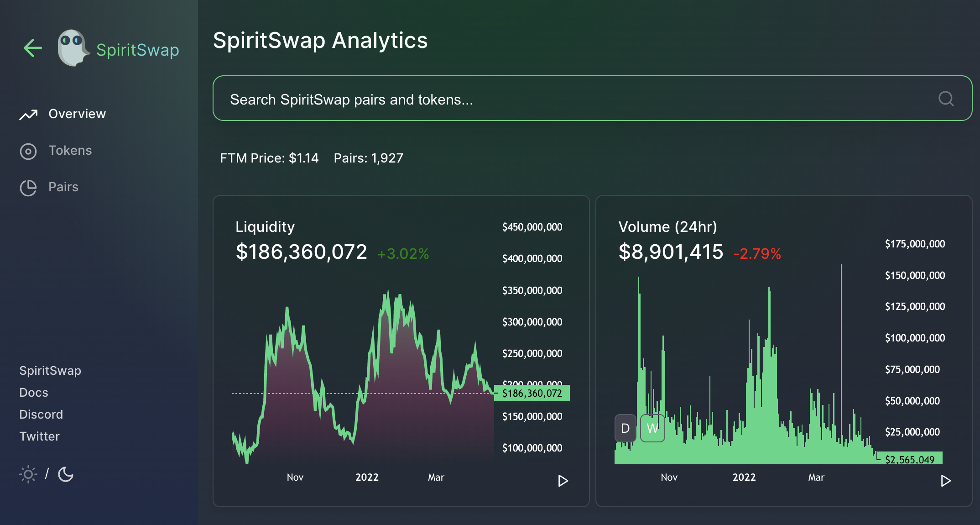Navigate to the Pairs page
Image resolution: width=980 pixels, height=525 pixels.
click(63, 187)
